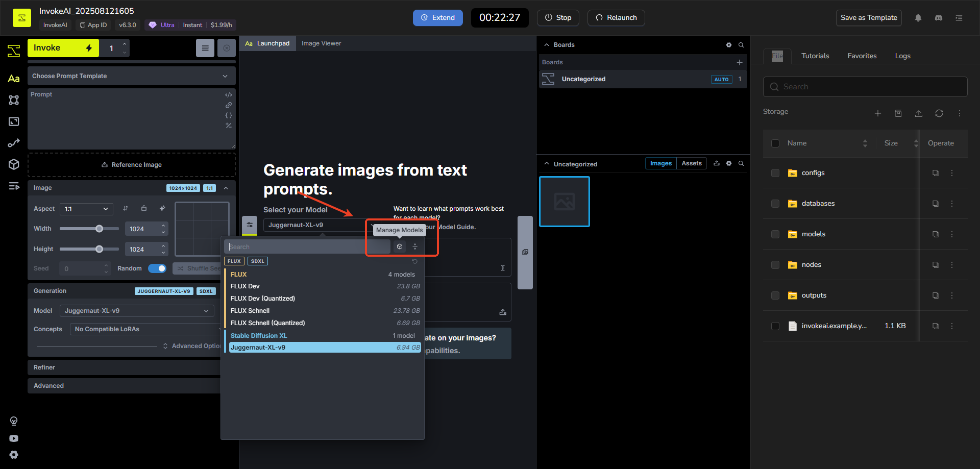980x469 pixels.
Task: Click the Stop button
Action: (x=558, y=17)
